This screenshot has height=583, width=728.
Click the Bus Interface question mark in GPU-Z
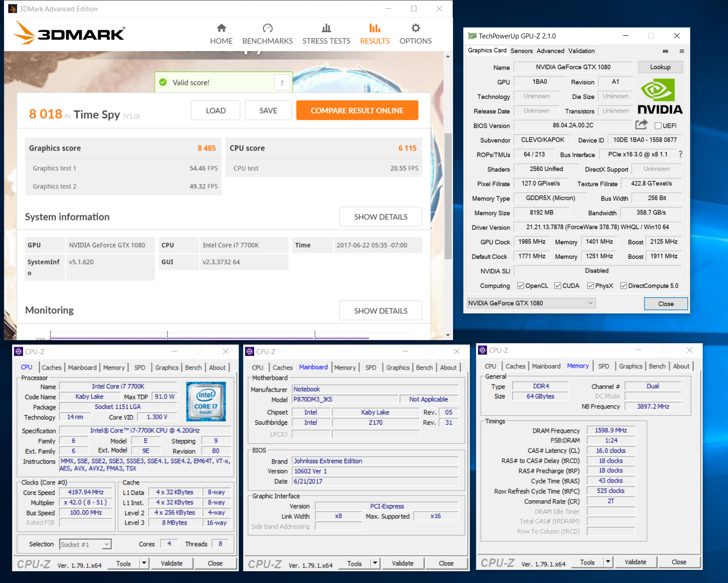681,154
